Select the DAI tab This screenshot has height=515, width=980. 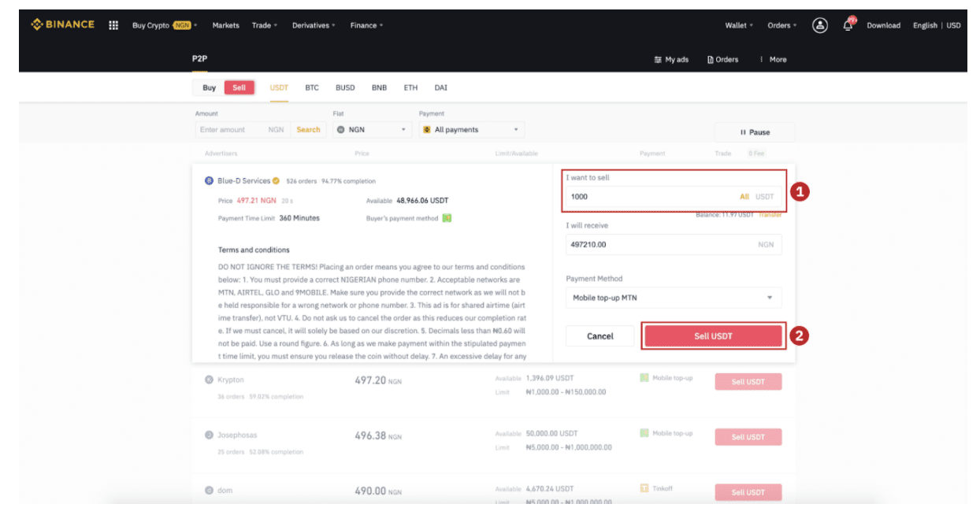point(440,87)
